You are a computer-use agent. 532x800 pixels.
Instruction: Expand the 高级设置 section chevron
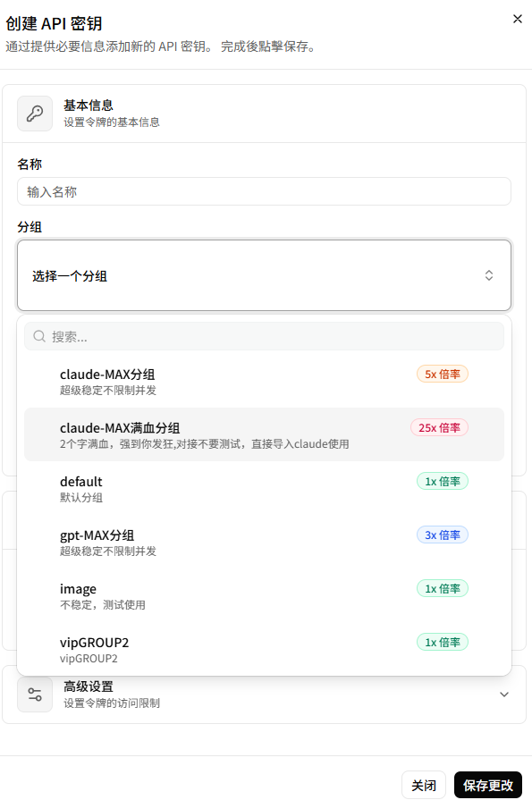coord(504,695)
